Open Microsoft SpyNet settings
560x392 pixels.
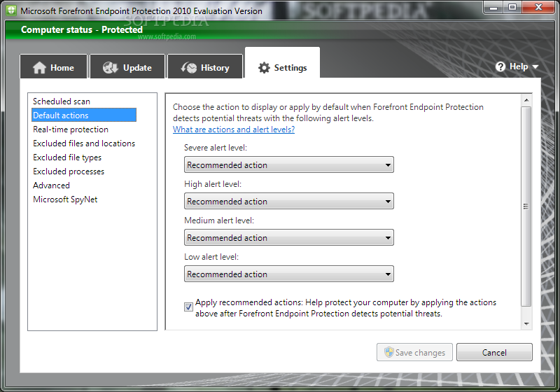point(65,199)
